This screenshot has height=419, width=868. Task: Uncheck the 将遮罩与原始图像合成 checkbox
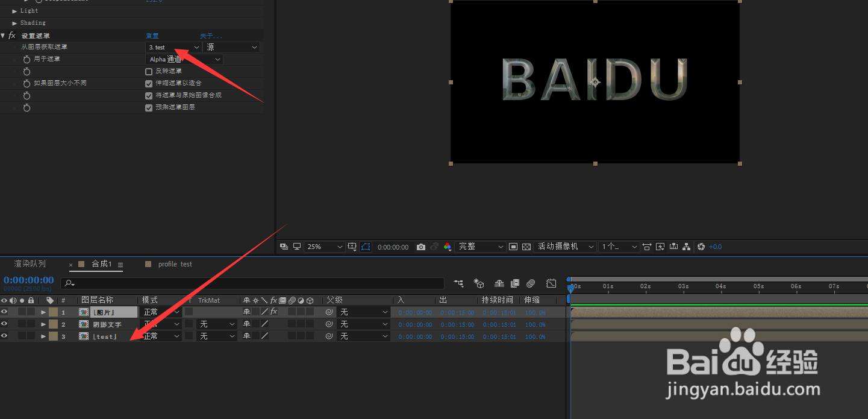coord(149,96)
